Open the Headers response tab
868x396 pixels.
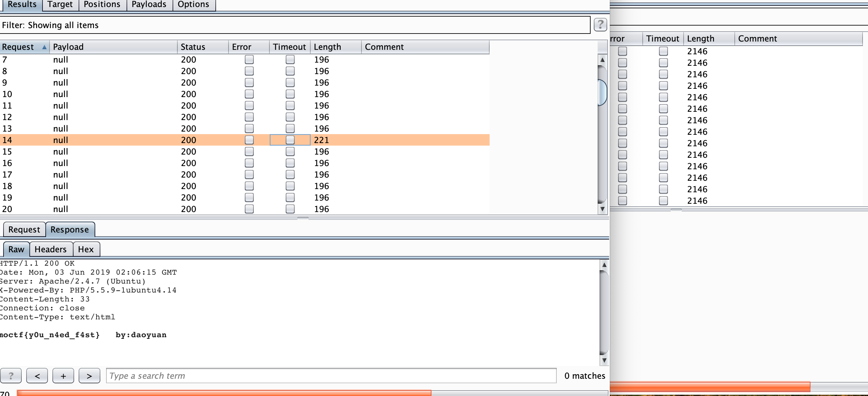[50, 249]
